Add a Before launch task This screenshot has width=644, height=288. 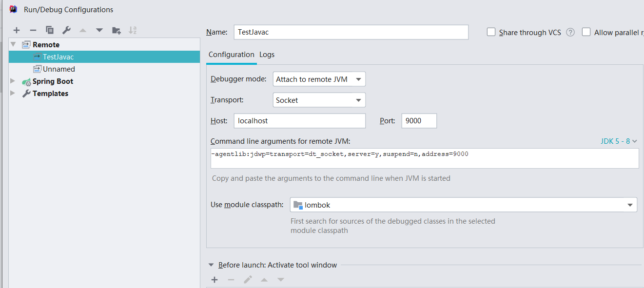pos(215,280)
